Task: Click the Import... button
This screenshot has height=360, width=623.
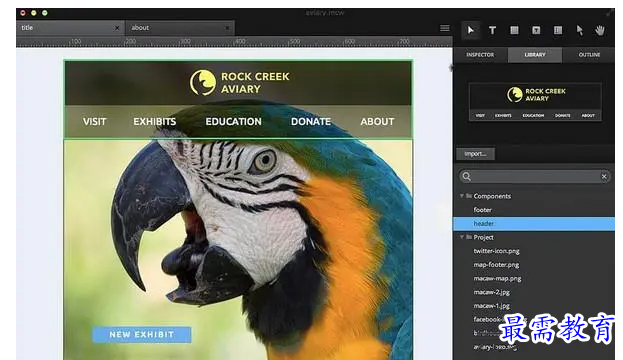Action: tap(476, 154)
